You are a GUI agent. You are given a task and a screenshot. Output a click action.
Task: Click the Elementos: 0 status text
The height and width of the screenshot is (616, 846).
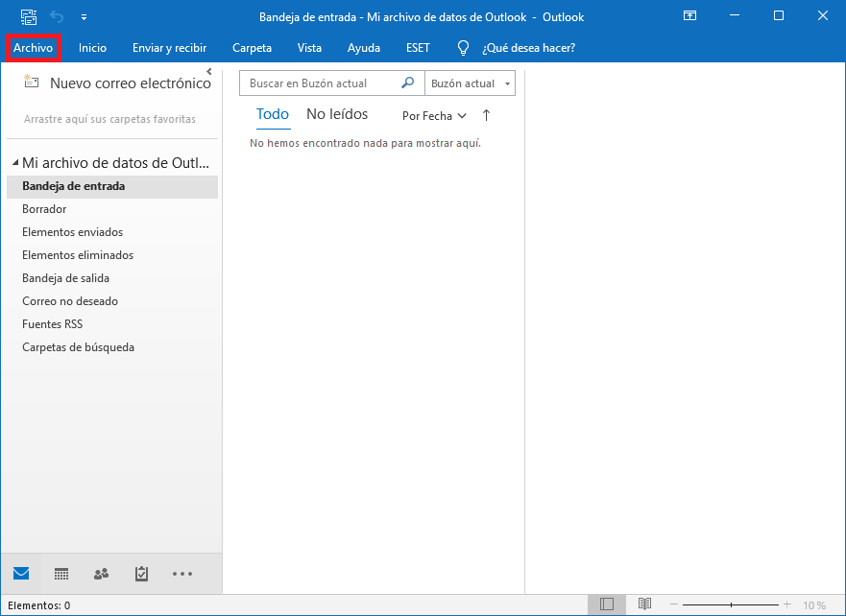pyautogui.click(x=38, y=605)
